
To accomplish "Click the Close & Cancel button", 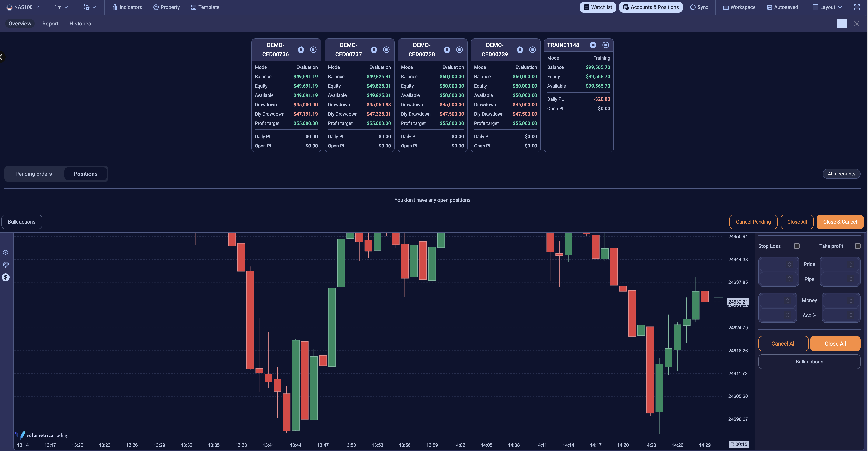I will (x=840, y=222).
